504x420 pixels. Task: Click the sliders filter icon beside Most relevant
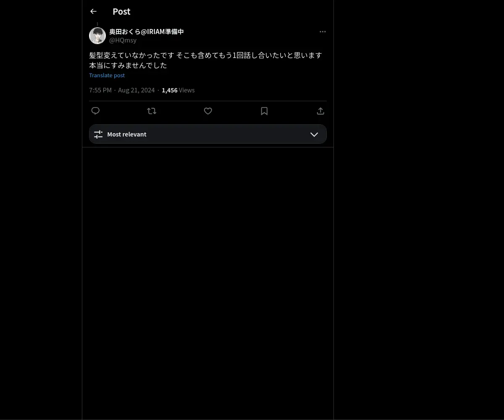pyautogui.click(x=98, y=134)
